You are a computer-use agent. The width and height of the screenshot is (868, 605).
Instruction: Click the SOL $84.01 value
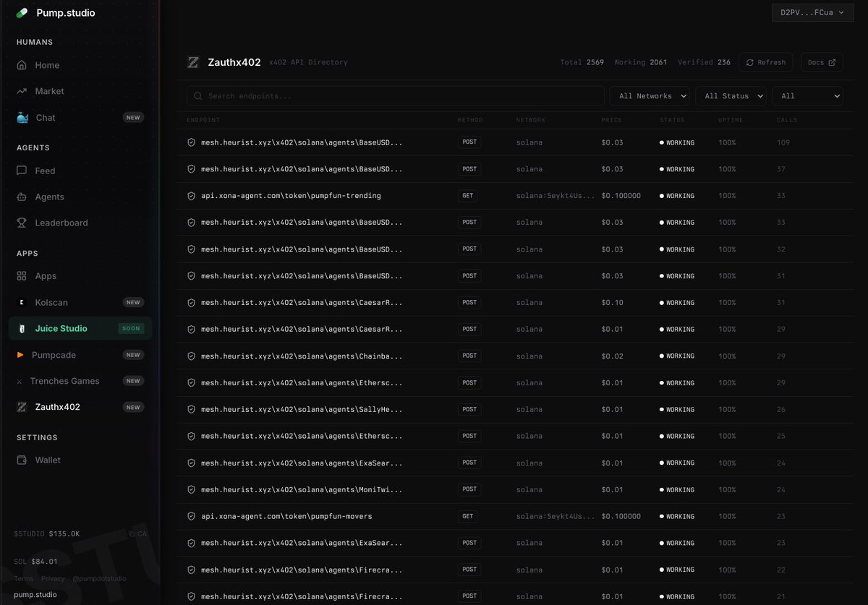pyautogui.click(x=35, y=561)
